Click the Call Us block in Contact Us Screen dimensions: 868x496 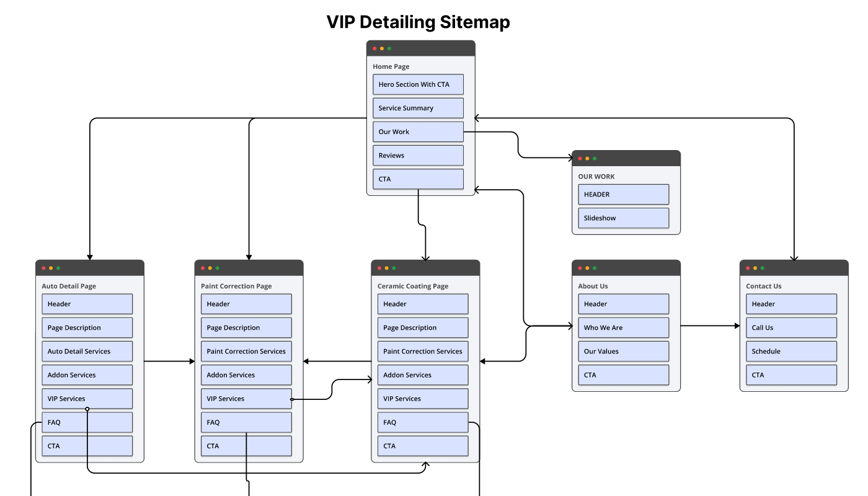point(791,327)
